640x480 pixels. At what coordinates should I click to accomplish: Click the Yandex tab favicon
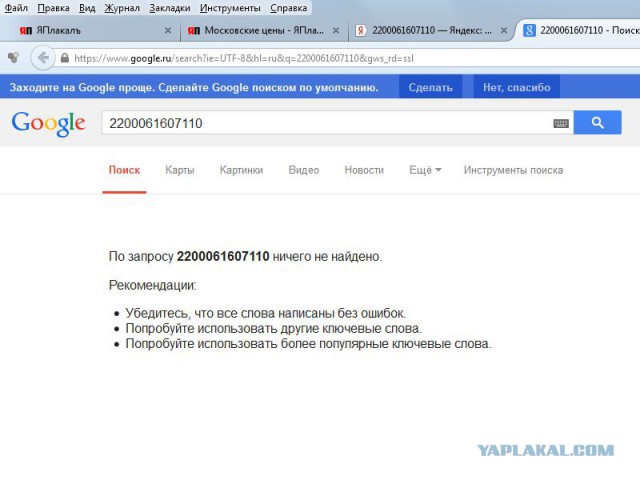[x=360, y=31]
